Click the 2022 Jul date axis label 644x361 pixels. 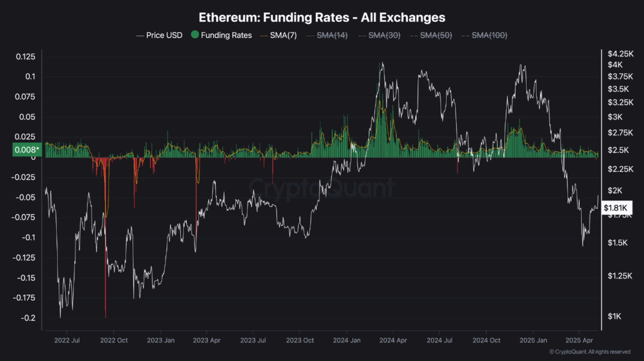(67, 340)
